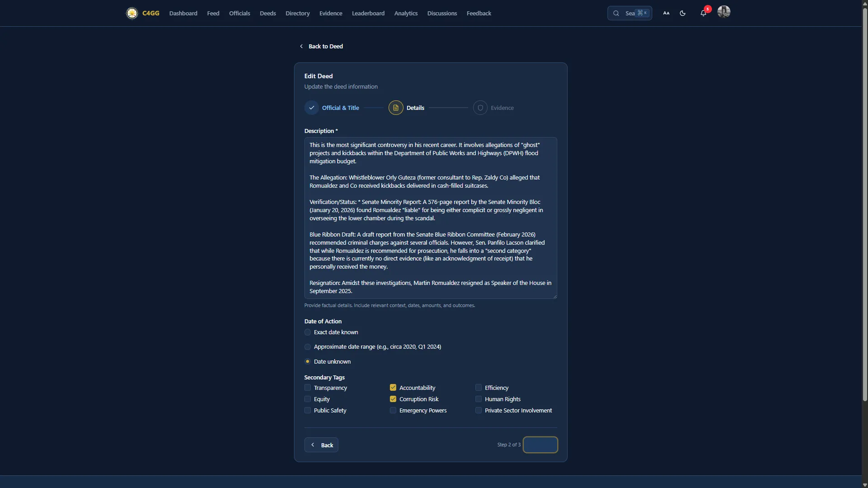Screen dimensions: 868x488
Task: Enable Private Sector Involvement tag
Action: 478,410
